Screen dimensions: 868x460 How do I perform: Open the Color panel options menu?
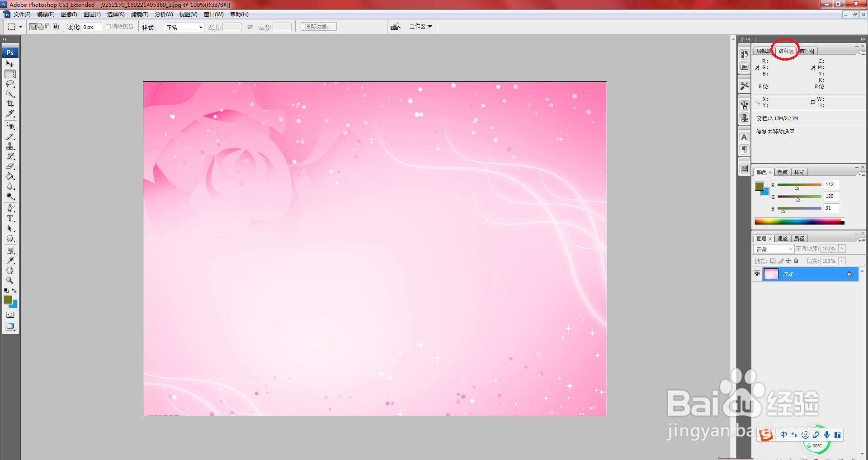(862, 174)
